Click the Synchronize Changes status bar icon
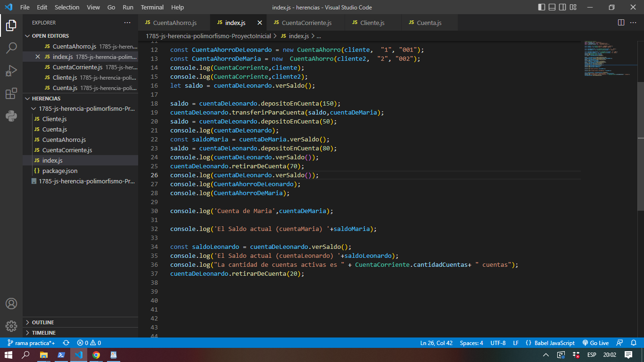Image resolution: width=644 pixels, height=362 pixels. click(x=66, y=343)
